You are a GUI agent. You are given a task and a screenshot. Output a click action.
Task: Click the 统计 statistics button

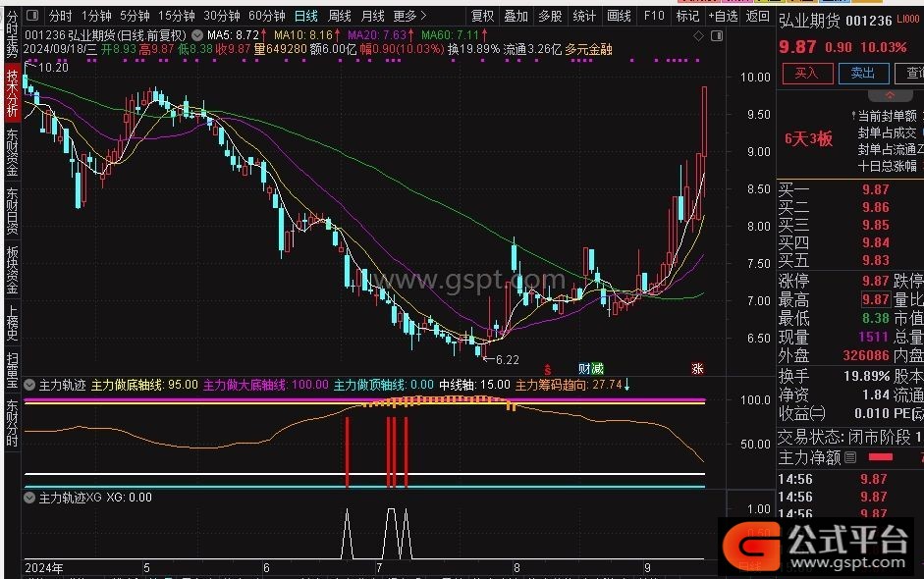pyautogui.click(x=584, y=16)
